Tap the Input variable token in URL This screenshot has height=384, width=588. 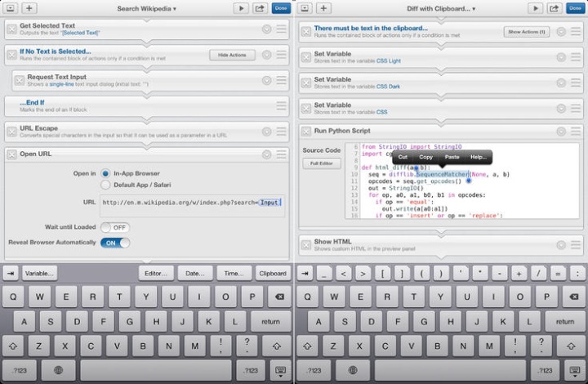pyautogui.click(x=269, y=203)
